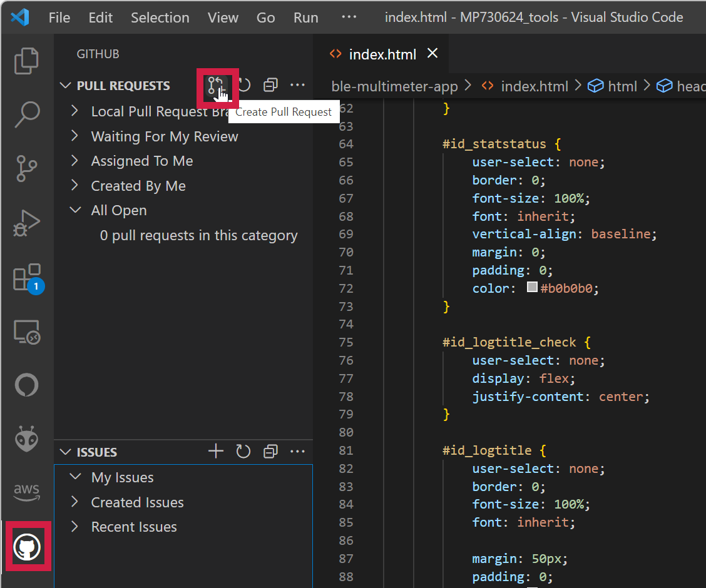Collapse all in Pull Requests section

tap(270, 85)
